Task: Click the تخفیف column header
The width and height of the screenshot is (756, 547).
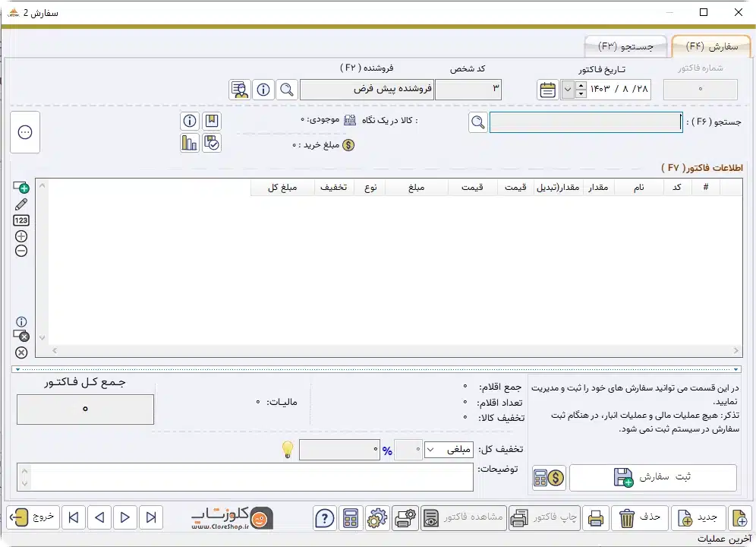Action: point(334,188)
